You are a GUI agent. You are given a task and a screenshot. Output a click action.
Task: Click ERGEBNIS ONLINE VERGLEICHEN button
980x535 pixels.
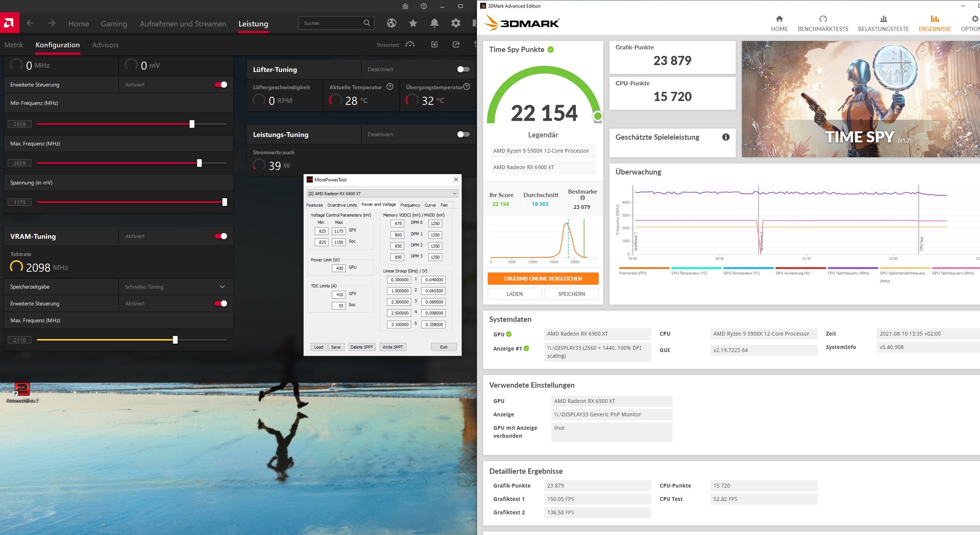point(543,279)
